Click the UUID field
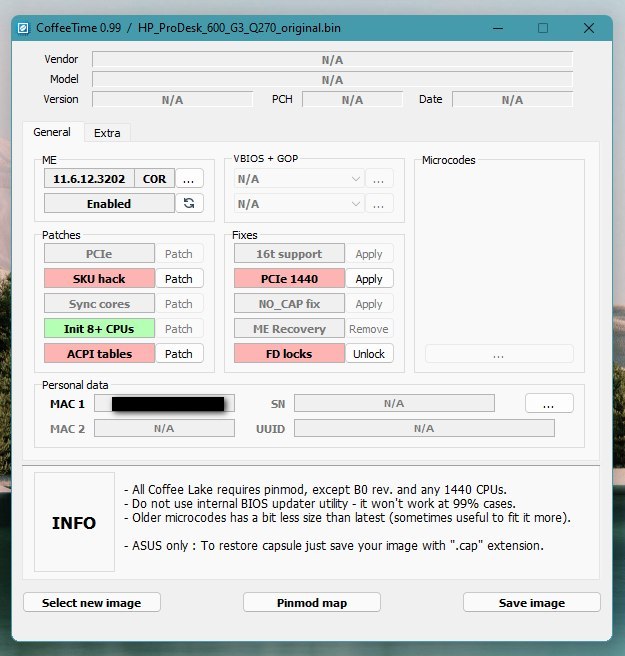This screenshot has width=625, height=656. click(424, 428)
